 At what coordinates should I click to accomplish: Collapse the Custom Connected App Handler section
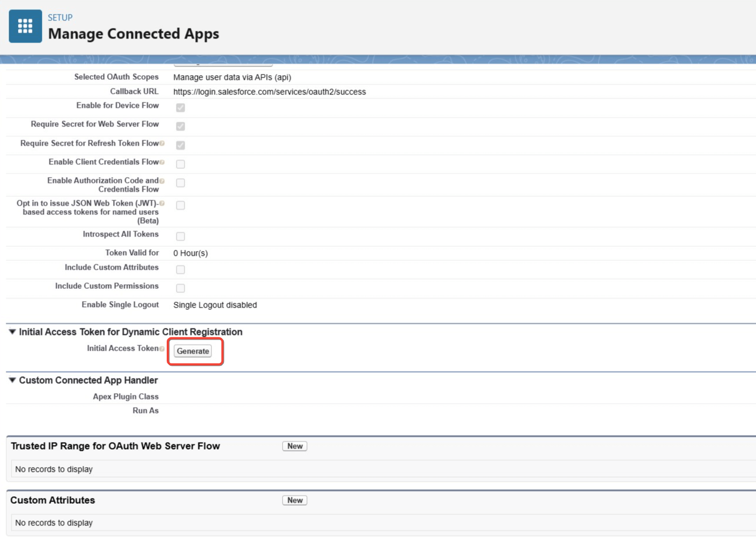pos(12,380)
